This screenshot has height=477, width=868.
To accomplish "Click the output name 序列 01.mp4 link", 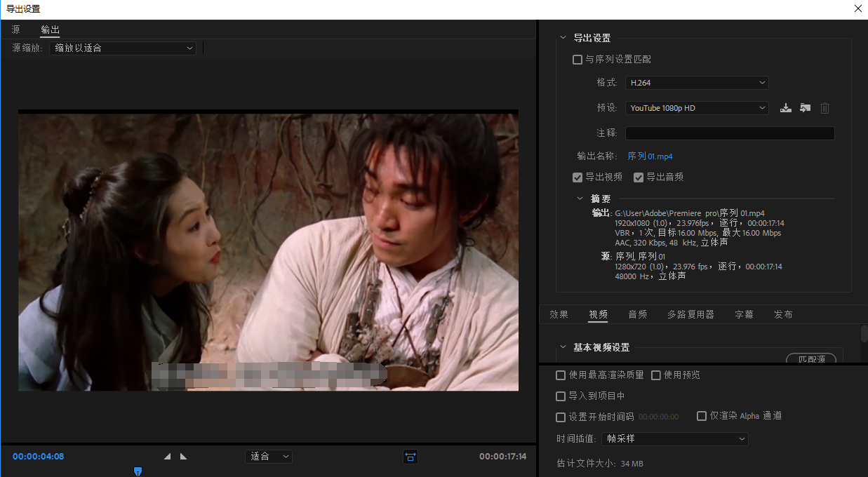I will click(650, 156).
